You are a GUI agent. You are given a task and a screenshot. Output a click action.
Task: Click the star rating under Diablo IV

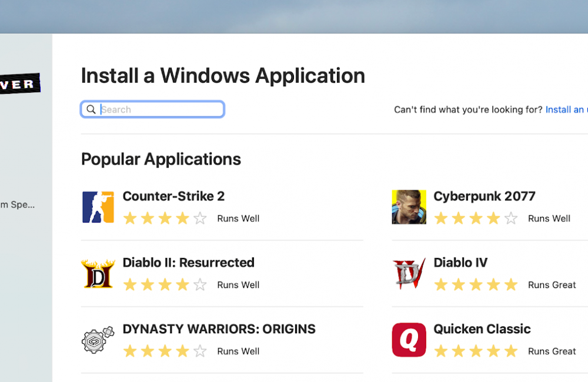point(476,285)
